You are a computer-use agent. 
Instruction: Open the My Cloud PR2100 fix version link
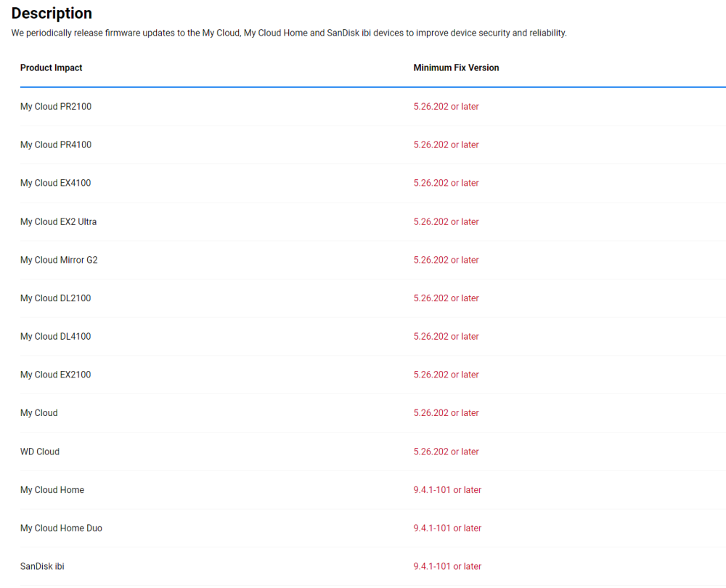446,107
